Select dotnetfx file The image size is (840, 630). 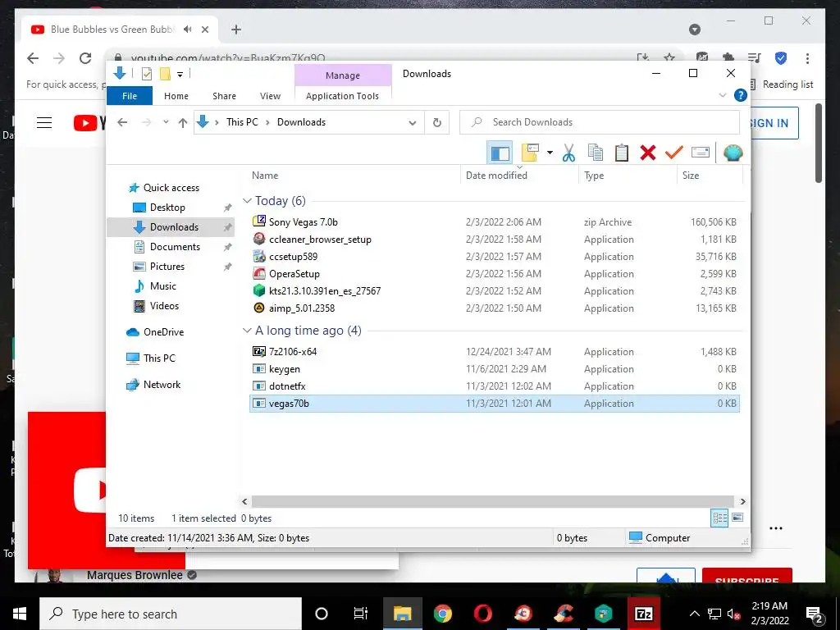pyautogui.click(x=495, y=386)
